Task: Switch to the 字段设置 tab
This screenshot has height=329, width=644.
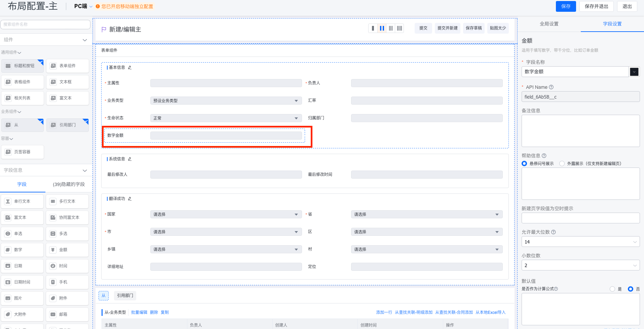Action: click(x=612, y=24)
